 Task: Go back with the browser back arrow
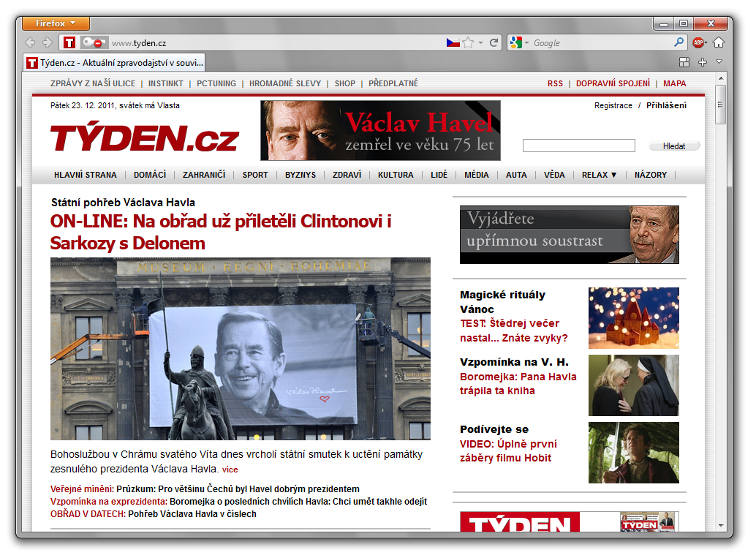[x=31, y=42]
